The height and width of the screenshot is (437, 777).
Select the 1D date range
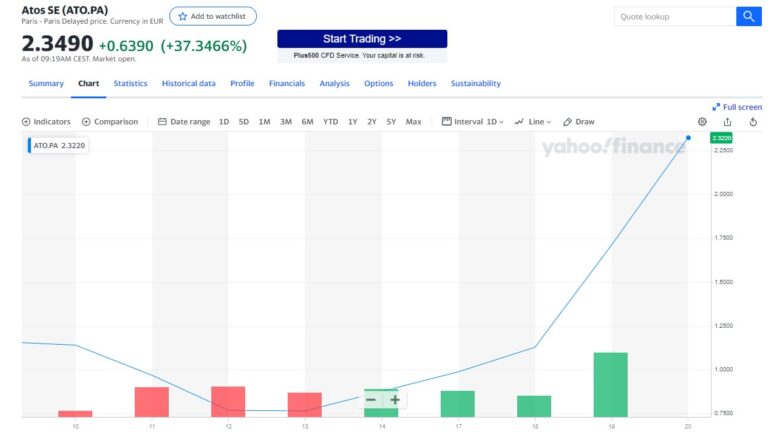pos(224,122)
